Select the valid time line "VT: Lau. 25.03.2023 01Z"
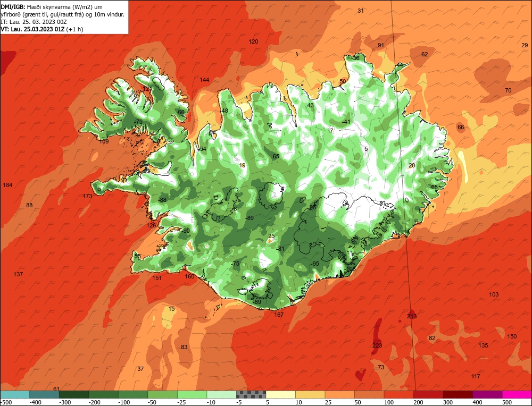Image resolution: width=532 pixels, height=406 pixels. 32,29
